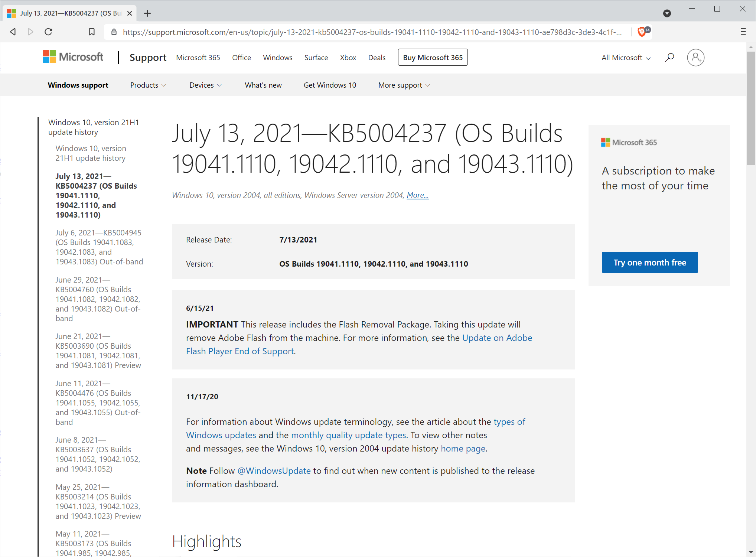Sign in with the account avatar

click(695, 58)
